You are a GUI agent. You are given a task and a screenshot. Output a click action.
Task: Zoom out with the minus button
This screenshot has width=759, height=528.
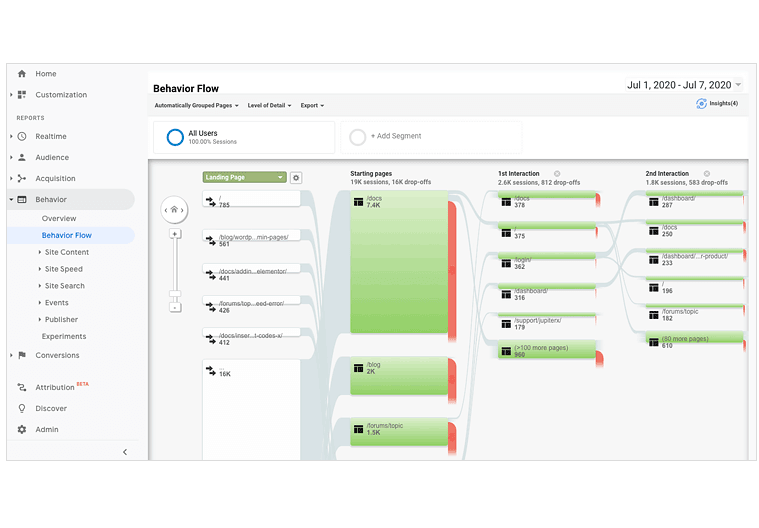(175, 307)
